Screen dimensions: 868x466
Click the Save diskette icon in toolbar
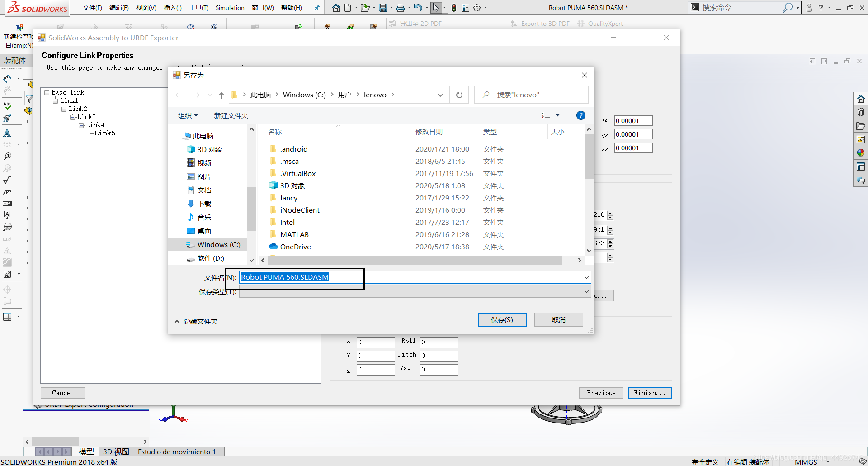tap(383, 8)
